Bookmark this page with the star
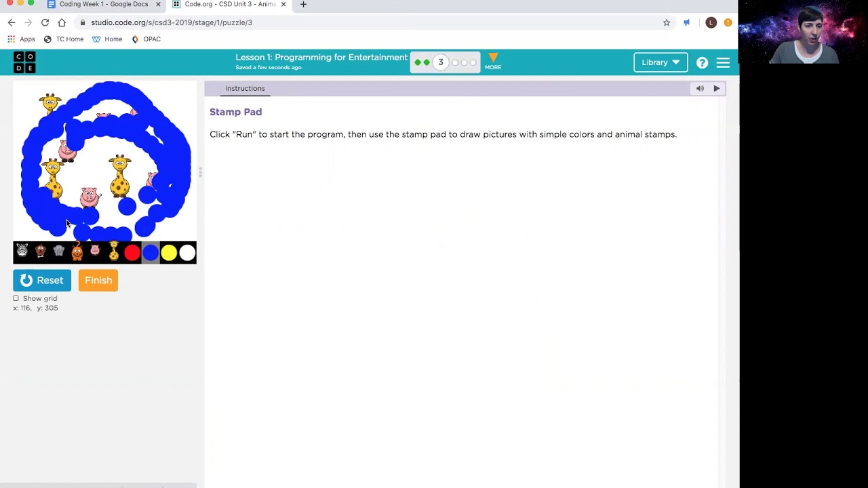This screenshot has width=868, height=488. (x=667, y=22)
